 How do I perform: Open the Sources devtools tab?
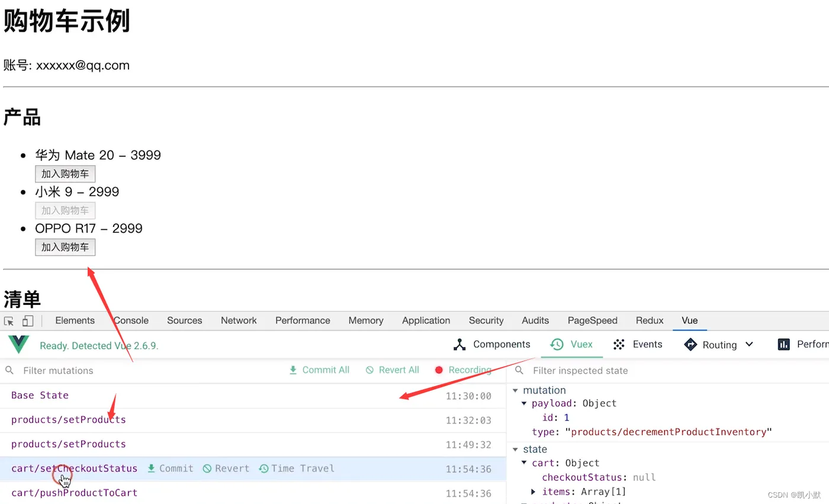click(x=185, y=320)
